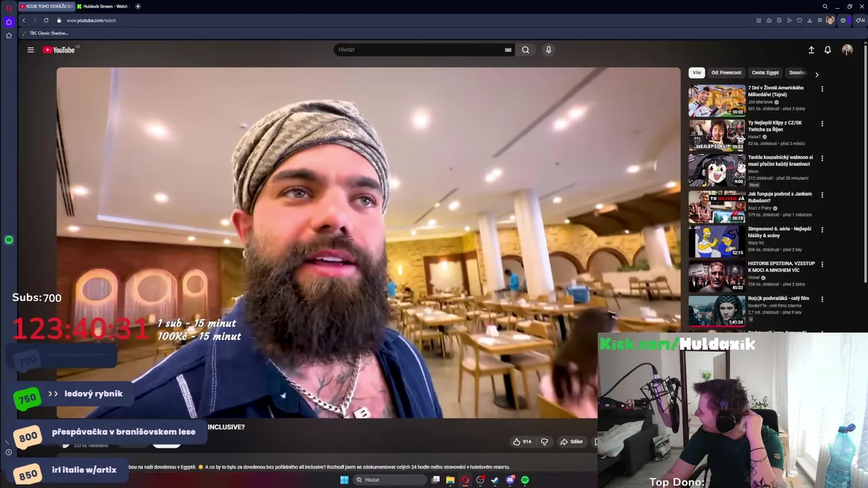868x488 pixels.
Task: Switch to the 'KOLIK TOHO DOKÁŽU' YouTube tab
Action: (46, 6)
